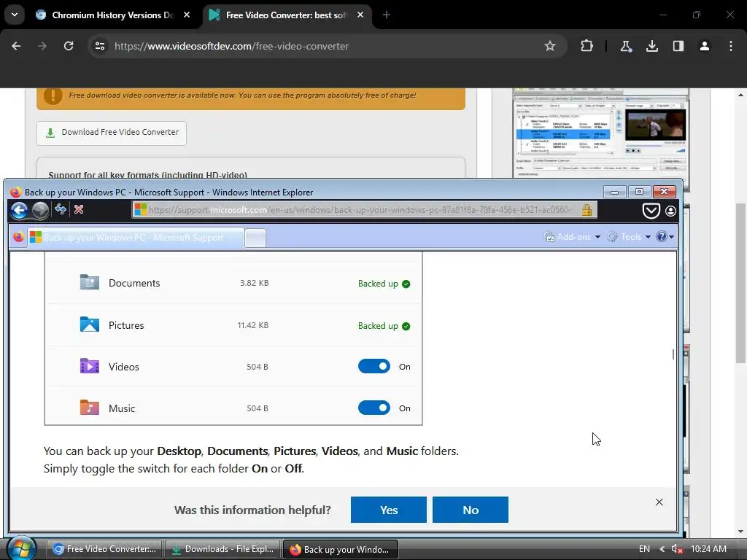Open Chromium profile avatar icon
Image resolution: width=747 pixels, height=560 pixels.
tap(704, 46)
